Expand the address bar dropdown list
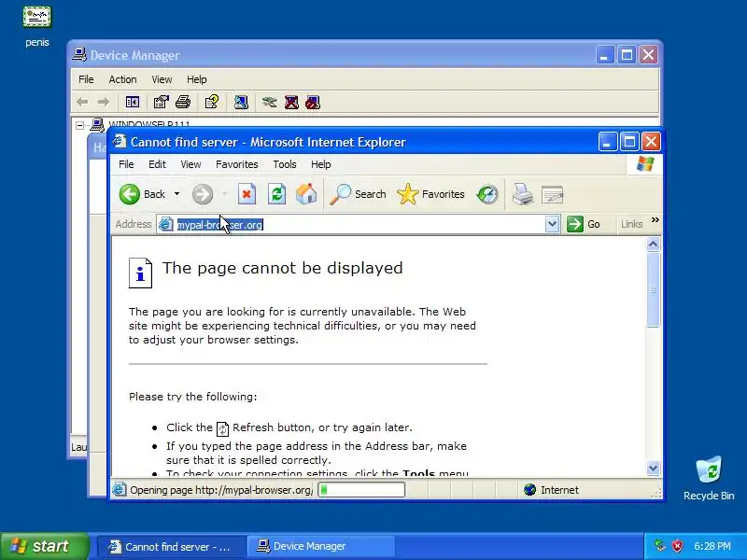 click(x=552, y=224)
